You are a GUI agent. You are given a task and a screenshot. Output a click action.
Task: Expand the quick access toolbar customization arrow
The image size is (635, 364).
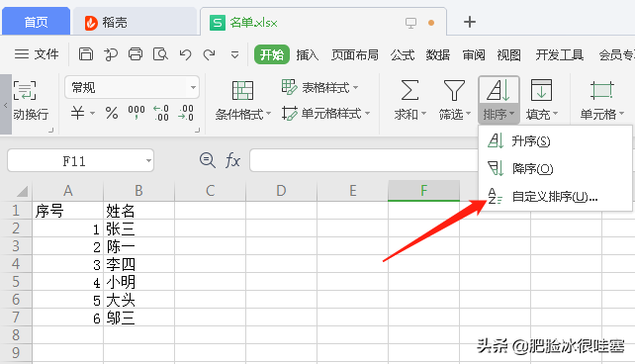[234, 54]
